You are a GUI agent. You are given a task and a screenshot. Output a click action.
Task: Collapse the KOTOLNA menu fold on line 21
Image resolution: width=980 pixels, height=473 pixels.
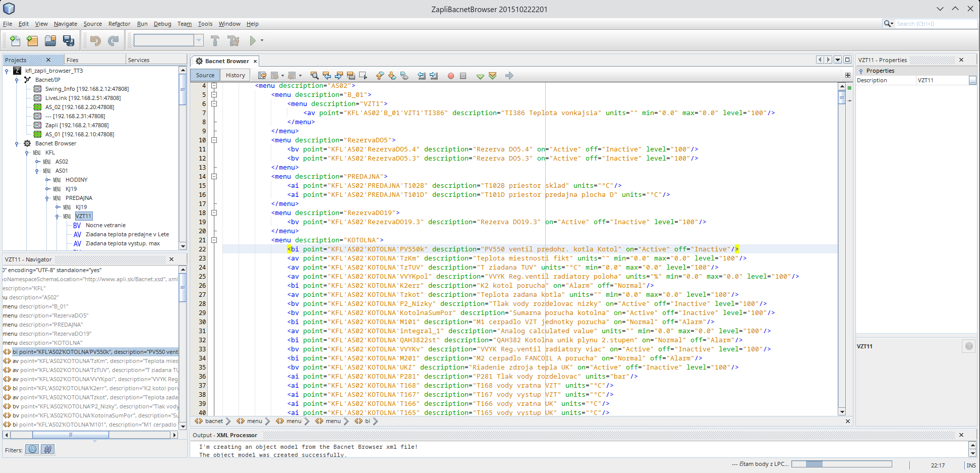tap(214, 240)
